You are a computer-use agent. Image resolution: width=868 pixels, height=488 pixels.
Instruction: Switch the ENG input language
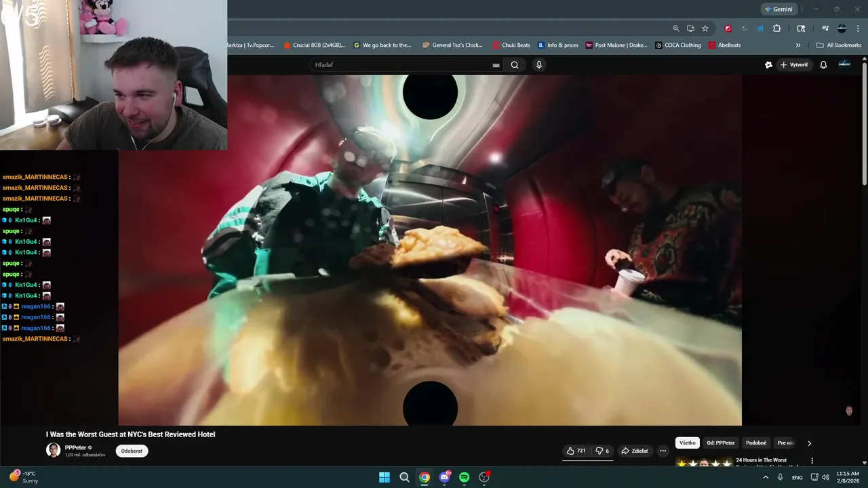click(x=797, y=477)
